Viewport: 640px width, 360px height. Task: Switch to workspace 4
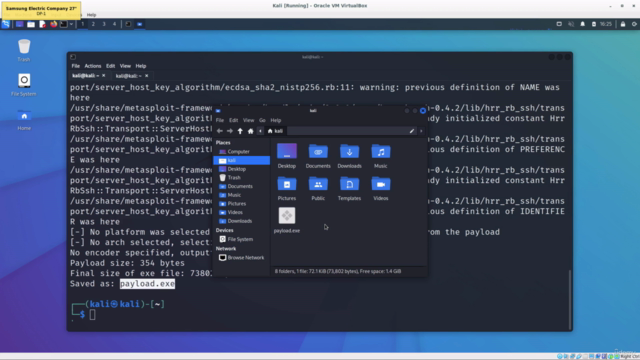coord(114,24)
